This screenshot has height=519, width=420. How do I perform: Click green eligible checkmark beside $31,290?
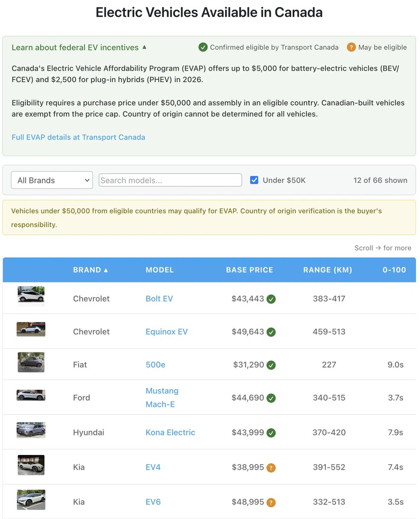271,365
